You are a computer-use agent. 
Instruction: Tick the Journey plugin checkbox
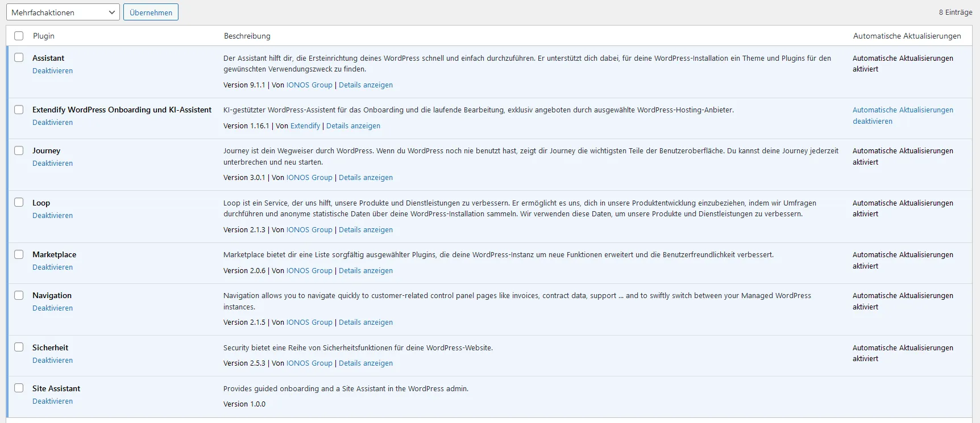tap(19, 150)
